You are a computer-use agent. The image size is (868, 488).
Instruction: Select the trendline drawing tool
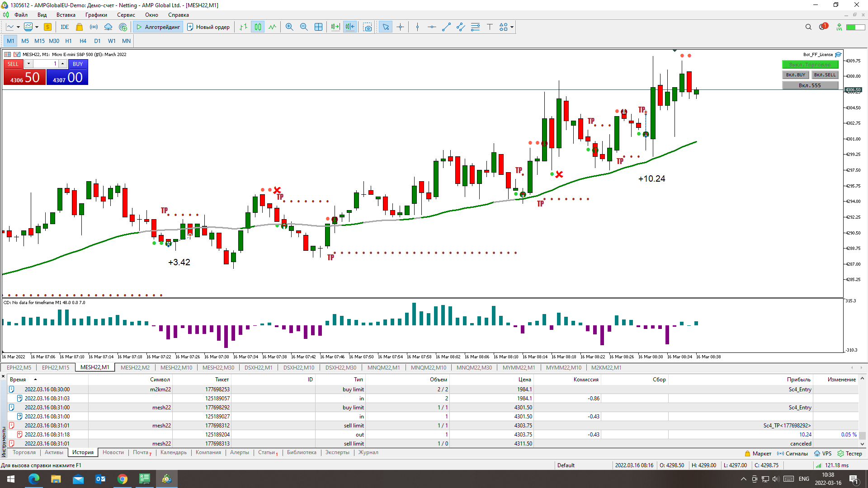(x=446, y=27)
